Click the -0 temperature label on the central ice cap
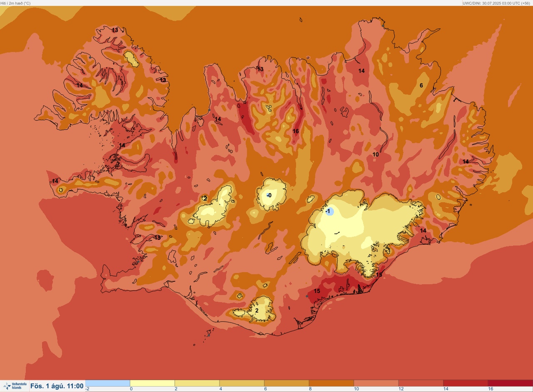Image resolution: width=533 pixels, height=392 pixels. pyautogui.click(x=269, y=195)
